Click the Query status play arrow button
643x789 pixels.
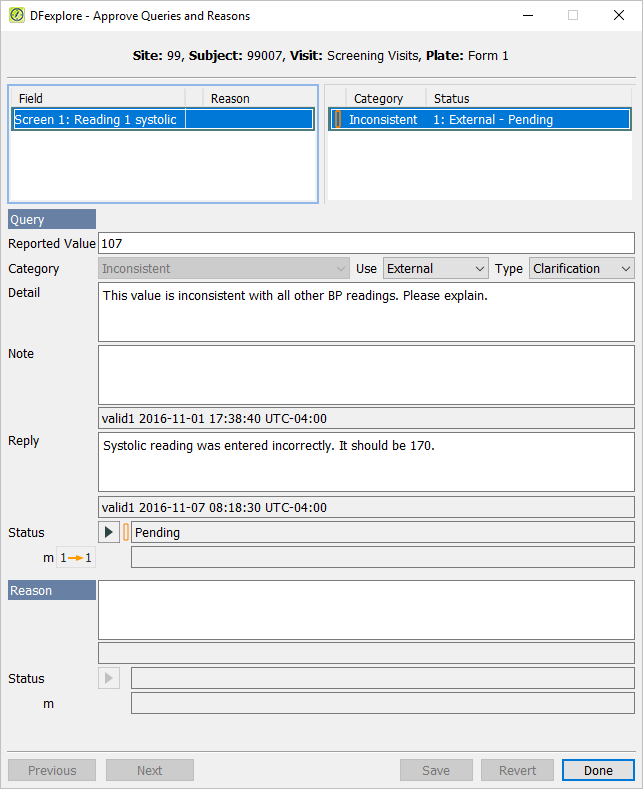point(109,532)
